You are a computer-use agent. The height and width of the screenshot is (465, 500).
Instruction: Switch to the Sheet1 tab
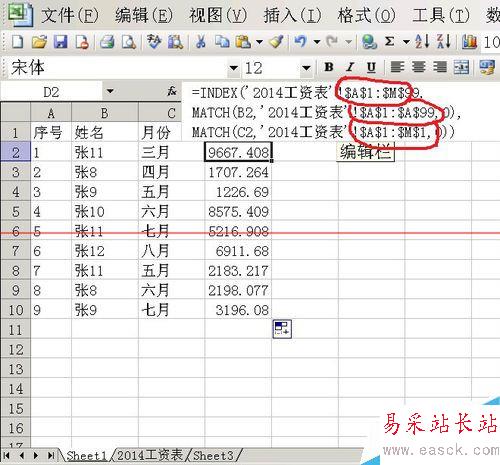87,456
